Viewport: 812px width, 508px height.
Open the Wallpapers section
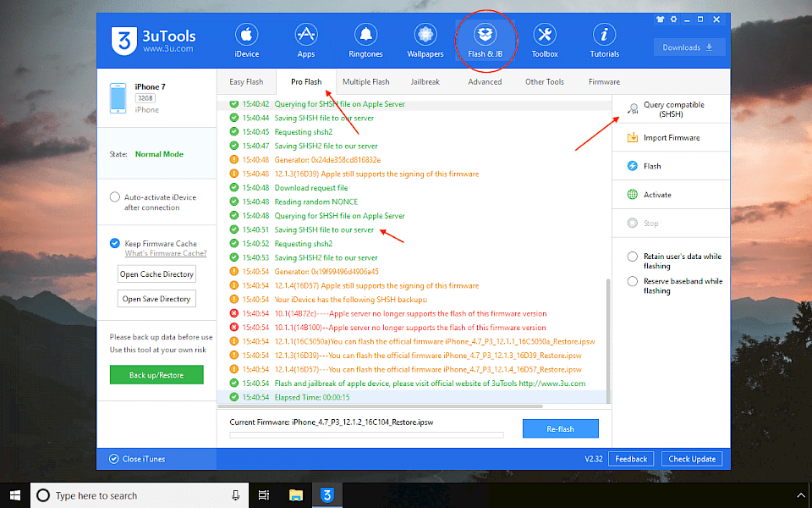tap(425, 41)
